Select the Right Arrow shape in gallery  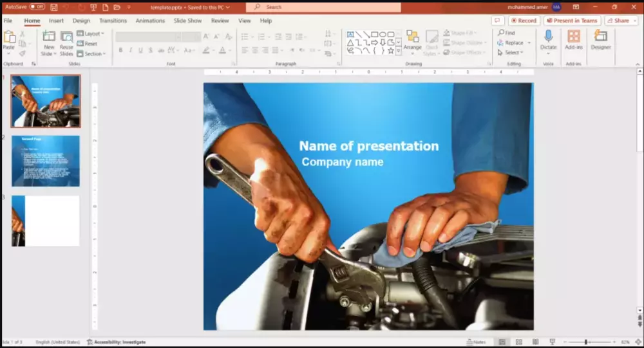[x=375, y=42]
